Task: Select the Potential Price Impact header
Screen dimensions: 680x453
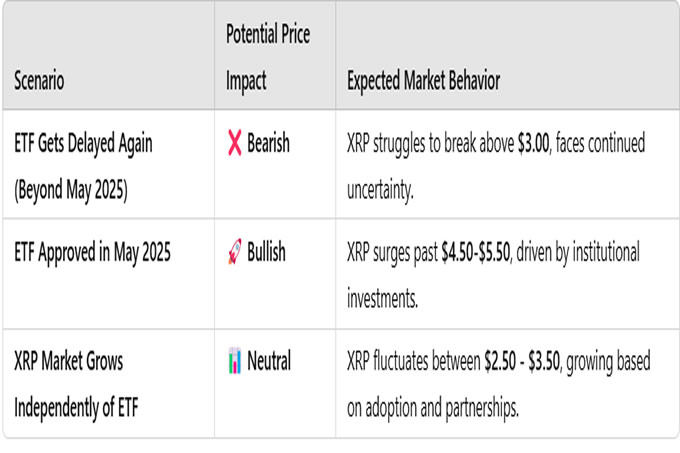Action: 268,57
